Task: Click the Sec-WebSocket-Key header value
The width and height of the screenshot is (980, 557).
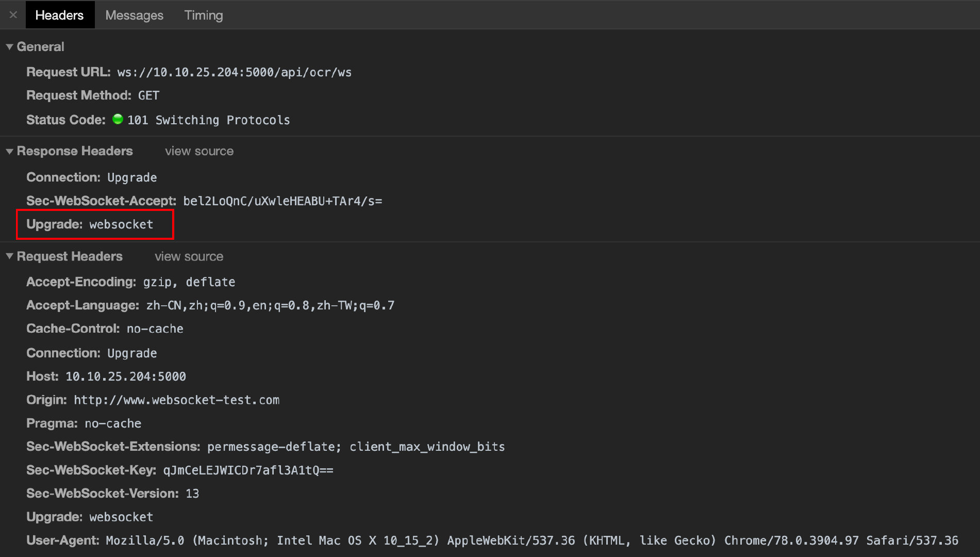Action: point(248,470)
